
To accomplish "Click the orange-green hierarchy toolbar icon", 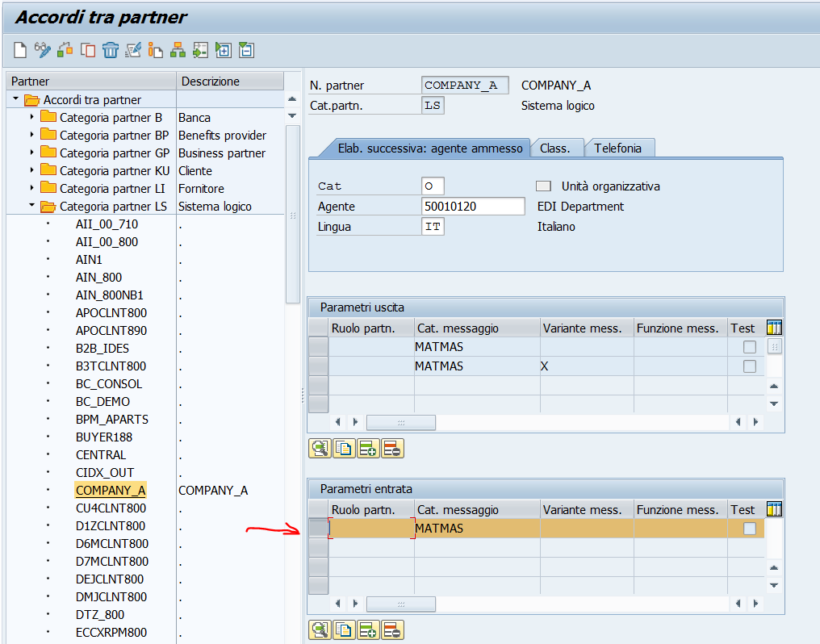I will (178, 50).
